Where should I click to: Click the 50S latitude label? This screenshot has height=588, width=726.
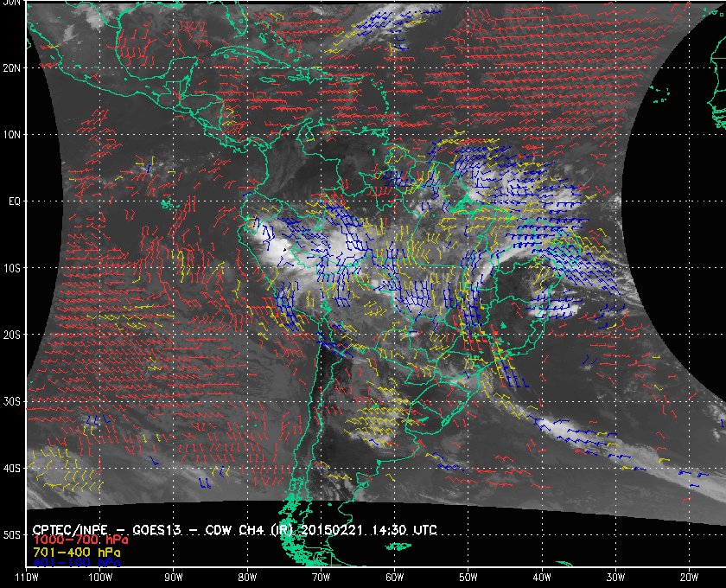pos(12,534)
